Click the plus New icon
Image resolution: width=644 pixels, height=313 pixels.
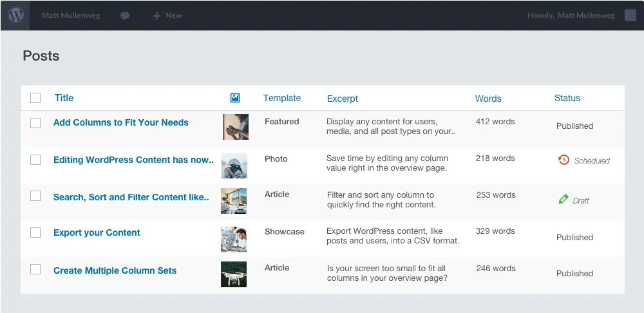156,15
